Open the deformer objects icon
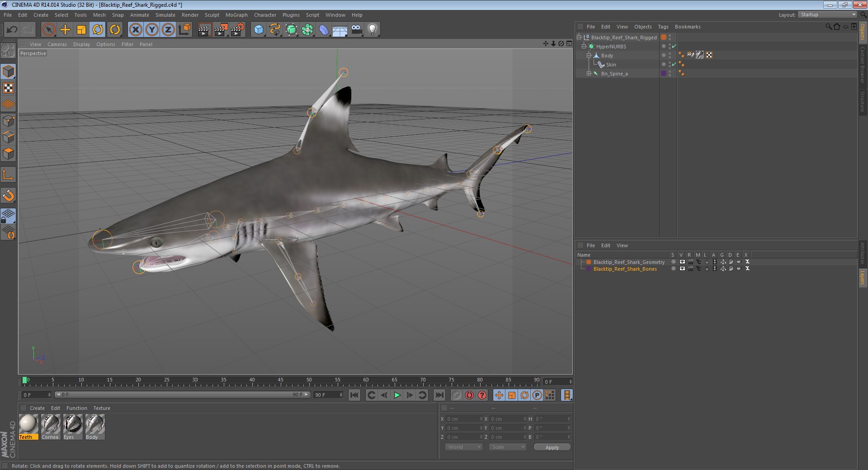This screenshot has height=470, width=868. coord(324,30)
